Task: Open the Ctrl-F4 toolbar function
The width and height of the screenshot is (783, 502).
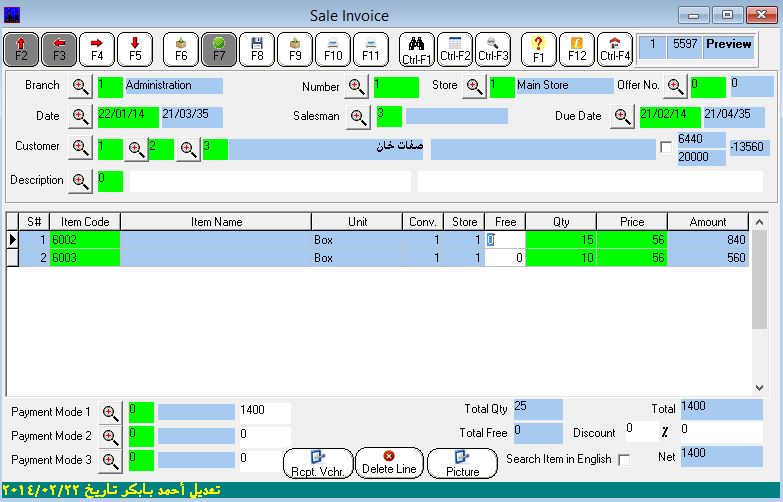Action: point(615,48)
